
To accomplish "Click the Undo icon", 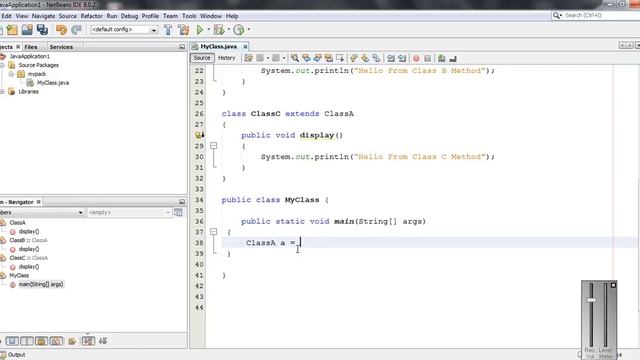I will pyautogui.click(x=61, y=30).
